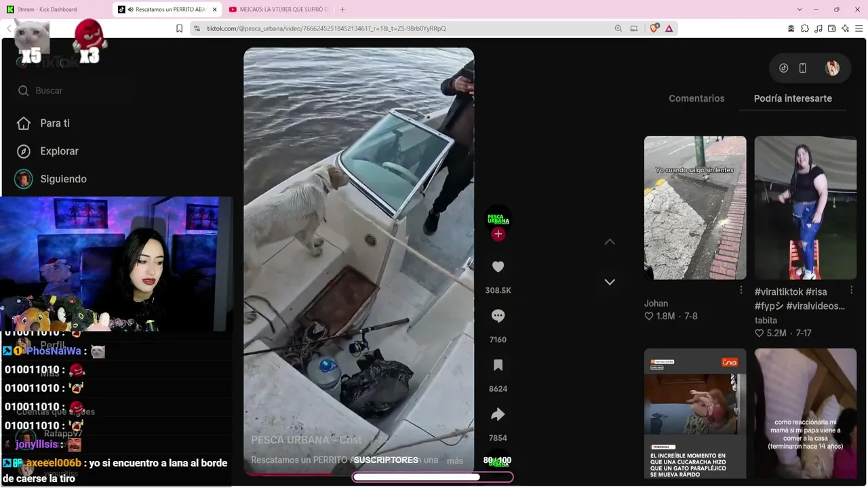Open more options for Johan's video
Image resolution: width=868 pixels, height=488 pixels.
(741, 290)
